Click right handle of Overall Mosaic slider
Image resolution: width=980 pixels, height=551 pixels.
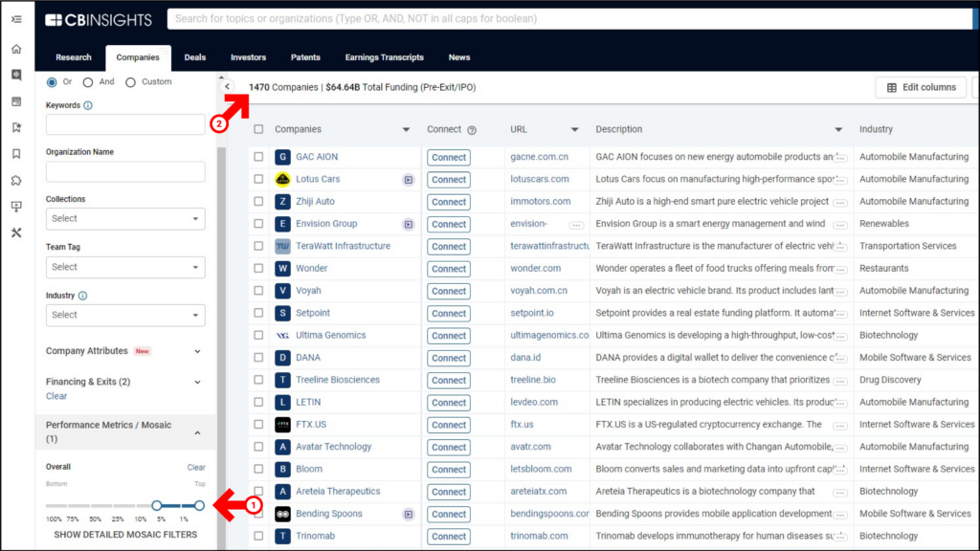pos(199,505)
